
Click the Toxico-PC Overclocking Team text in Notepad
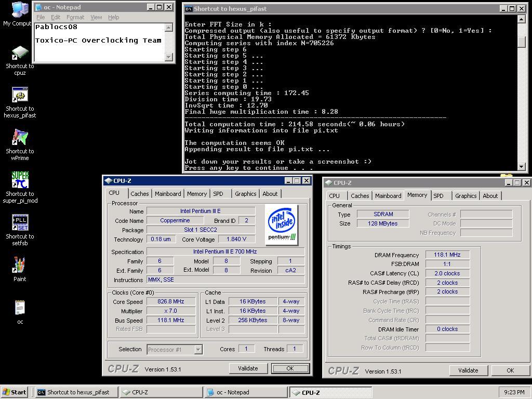coord(98,41)
